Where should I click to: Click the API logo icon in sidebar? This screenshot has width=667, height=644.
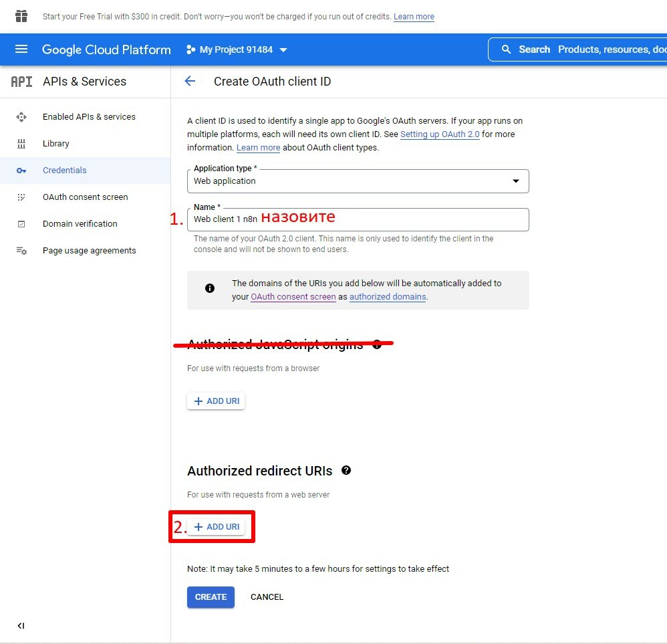21,82
